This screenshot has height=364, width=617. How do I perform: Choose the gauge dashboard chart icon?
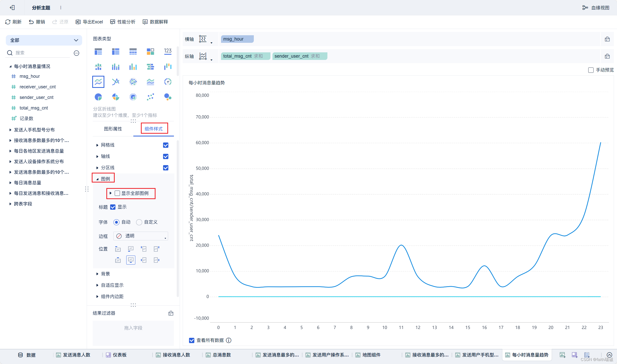[168, 82]
